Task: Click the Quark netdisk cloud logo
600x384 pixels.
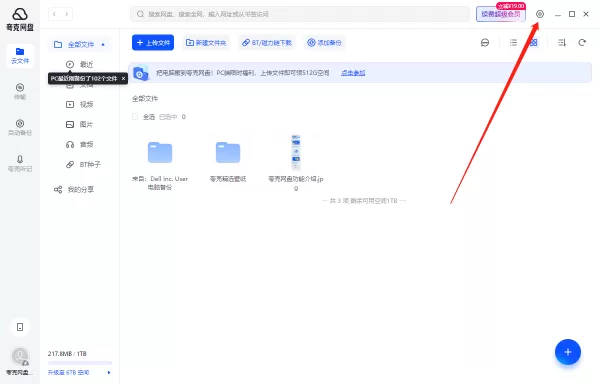Action: click(20, 14)
